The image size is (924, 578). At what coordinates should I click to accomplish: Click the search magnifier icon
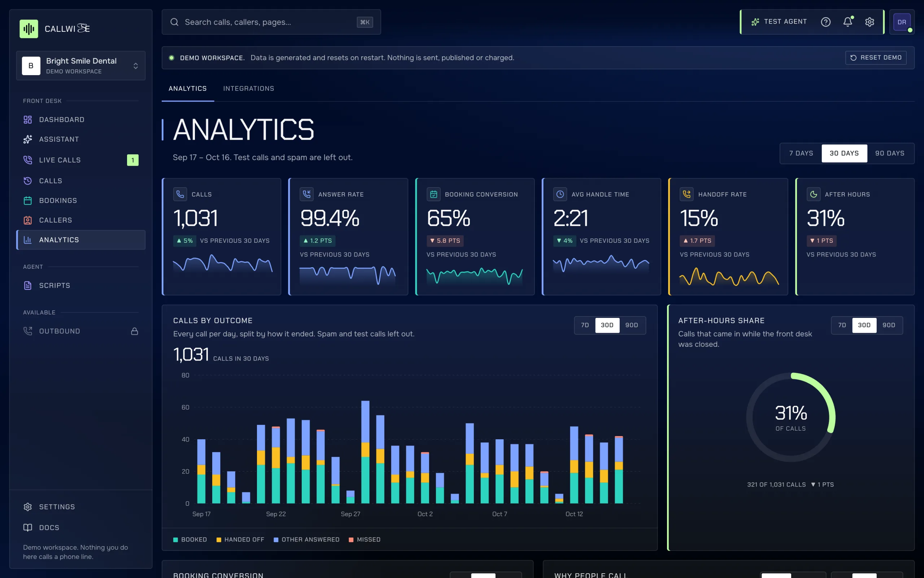pyautogui.click(x=174, y=22)
